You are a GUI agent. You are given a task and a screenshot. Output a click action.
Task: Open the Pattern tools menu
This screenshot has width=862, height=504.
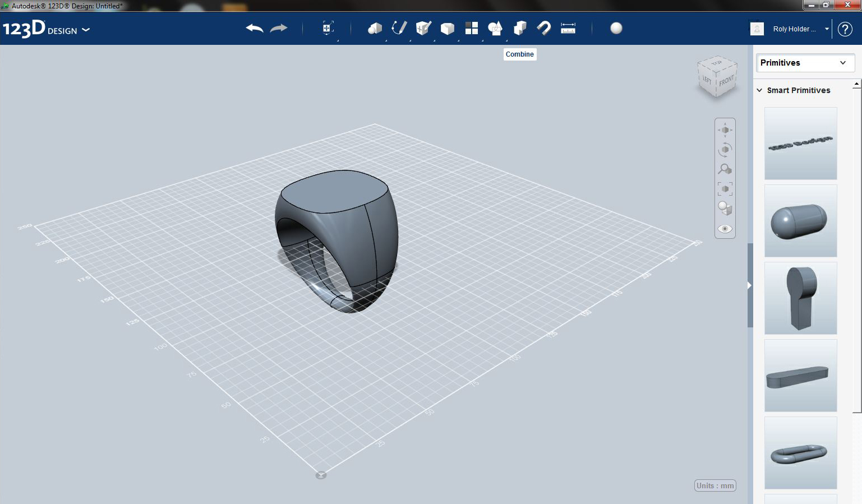pos(472,28)
